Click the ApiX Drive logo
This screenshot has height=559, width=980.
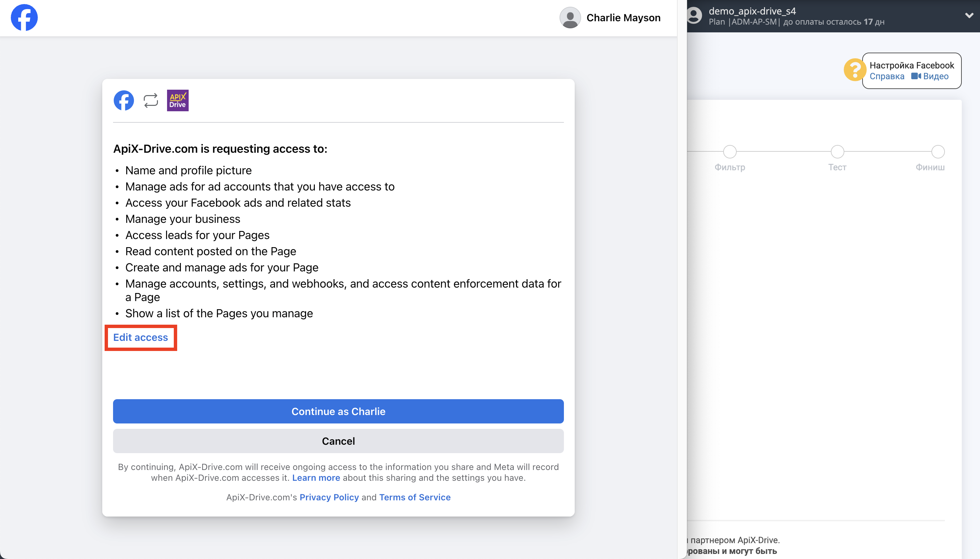178,100
